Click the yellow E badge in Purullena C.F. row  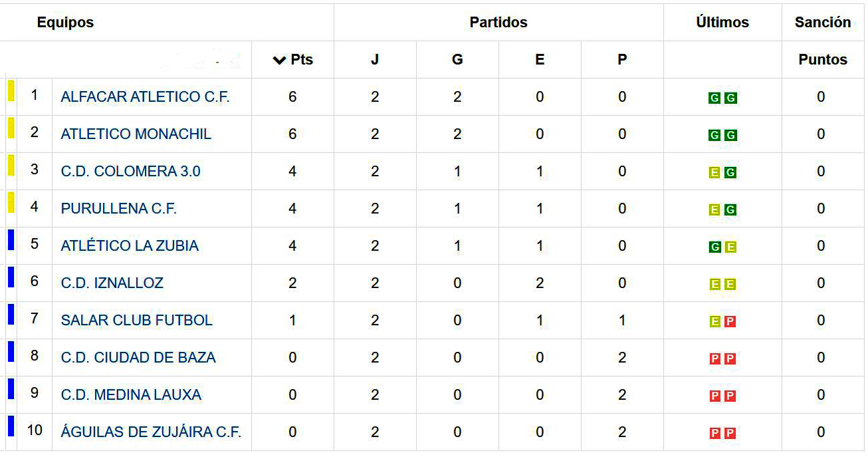[714, 210]
